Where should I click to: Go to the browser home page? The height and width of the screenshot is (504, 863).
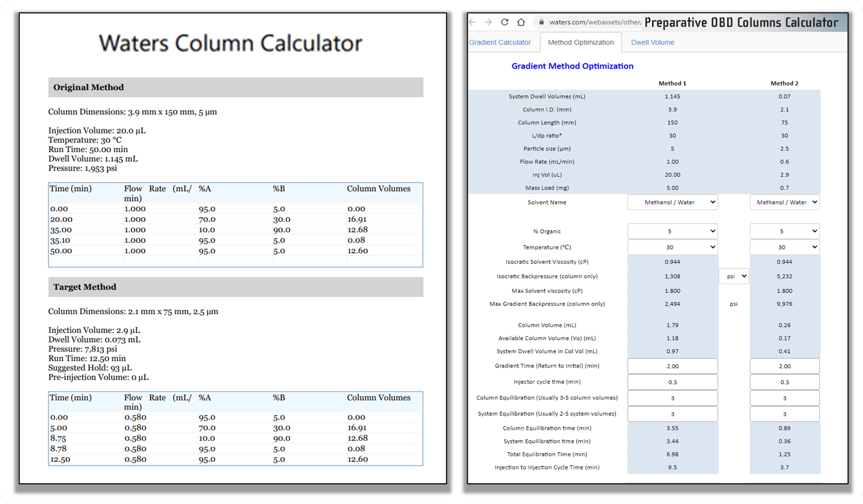point(521,22)
